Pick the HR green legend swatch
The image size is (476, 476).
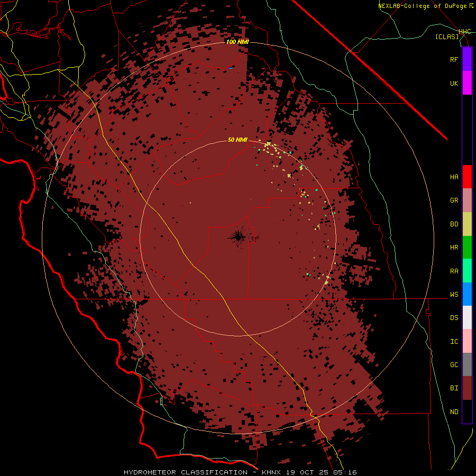pos(467,248)
